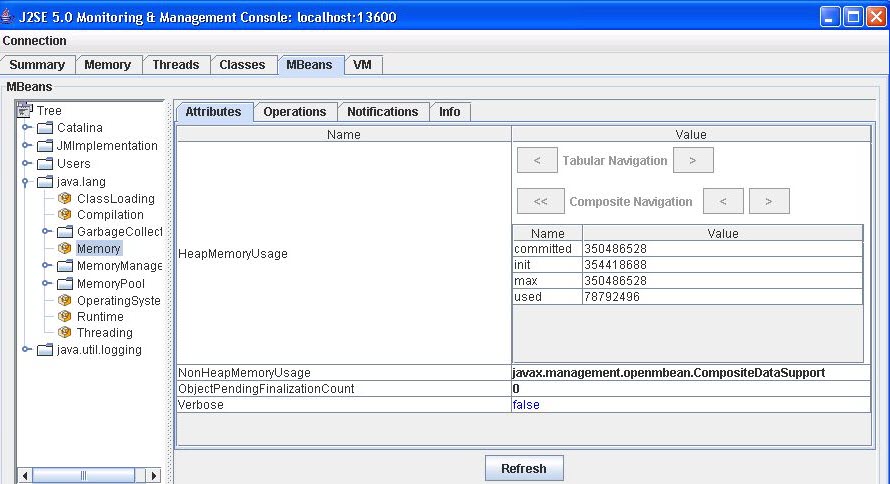
Task: Click Tabular Navigation previous button
Action: pos(537,161)
